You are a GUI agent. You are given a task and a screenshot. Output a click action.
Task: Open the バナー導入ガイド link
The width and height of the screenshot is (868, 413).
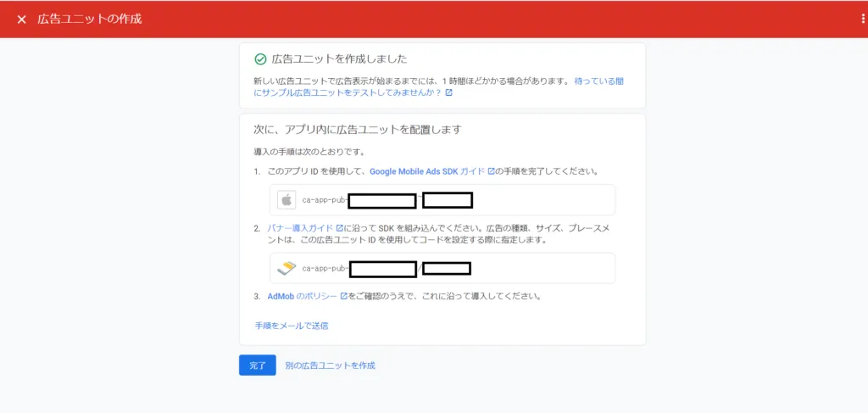[301, 228]
